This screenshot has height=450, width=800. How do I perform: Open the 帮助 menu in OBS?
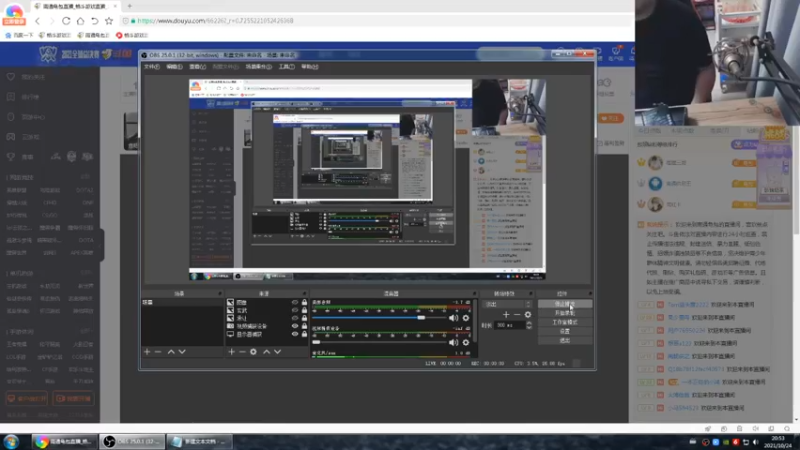click(310, 67)
